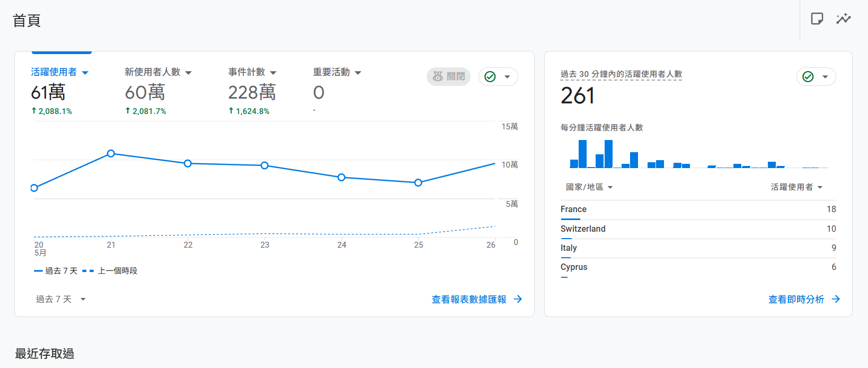This screenshot has height=368, width=868.
Task: Click the arrow icon next to 查看即時分析
Action: pos(836,299)
